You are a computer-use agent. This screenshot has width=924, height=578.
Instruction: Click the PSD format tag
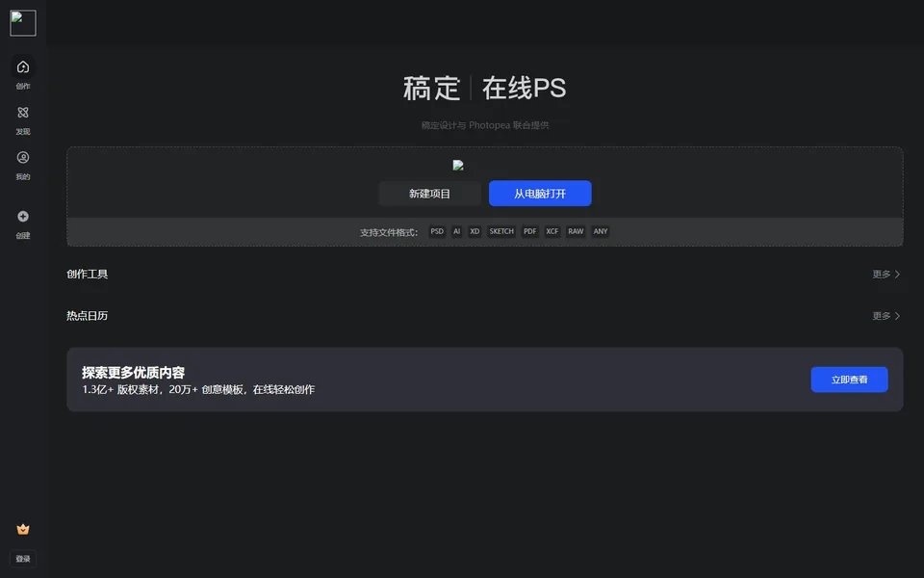coord(437,232)
